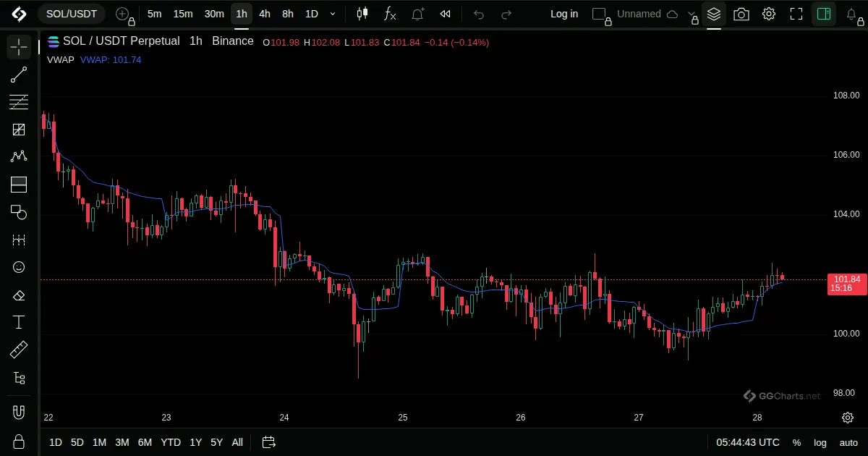Create an alert with bell icon
This screenshot has width=868, height=456.
click(x=418, y=14)
